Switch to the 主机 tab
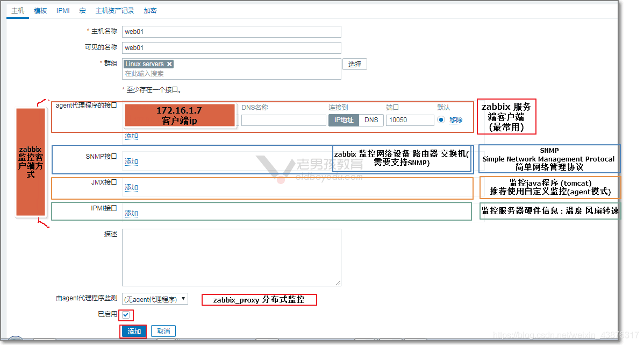The width and height of the screenshot is (644, 345). tap(18, 11)
